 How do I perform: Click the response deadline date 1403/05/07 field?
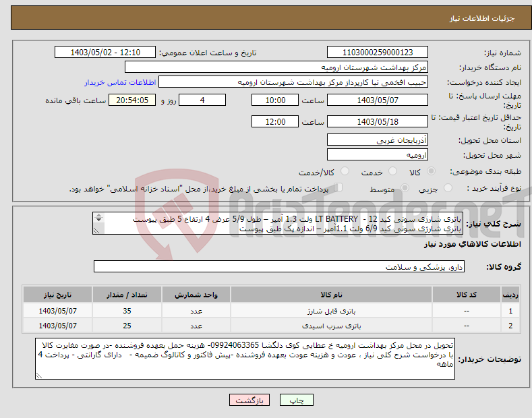pos(378,100)
